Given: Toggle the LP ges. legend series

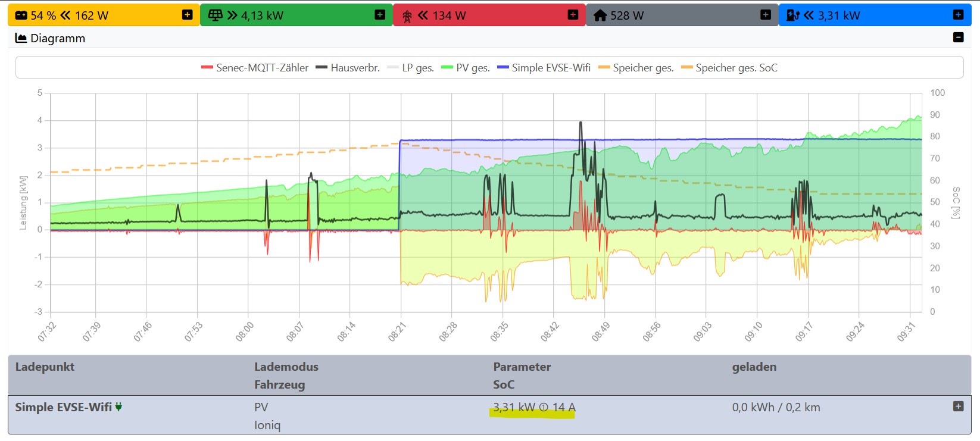Looking at the screenshot, I should pyautogui.click(x=410, y=68).
